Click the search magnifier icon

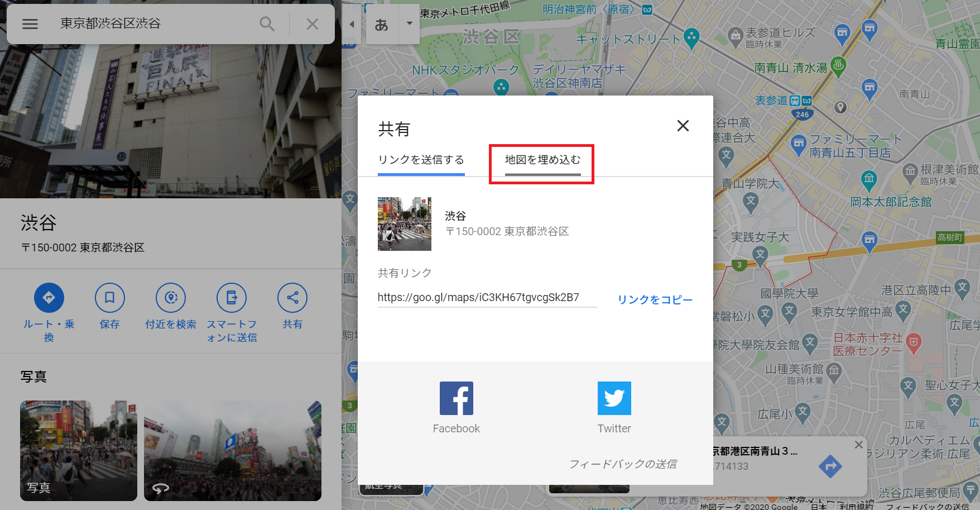[x=267, y=23]
